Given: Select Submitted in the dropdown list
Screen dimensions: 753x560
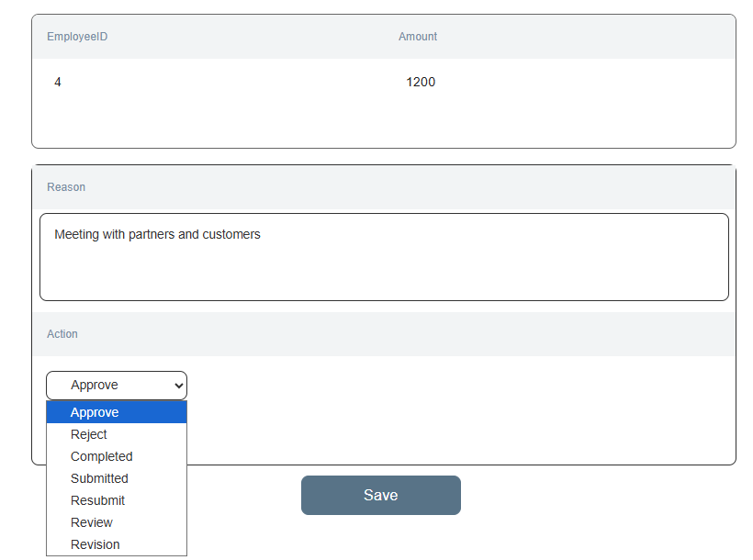Looking at the screenshot, I should pos(99,478).
